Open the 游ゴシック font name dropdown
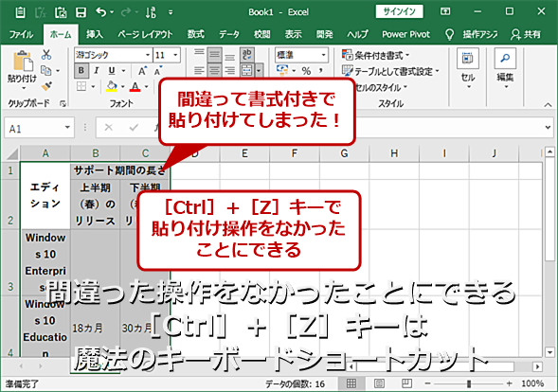The height and width of the screenshot is (392, 558). (148, 55)
